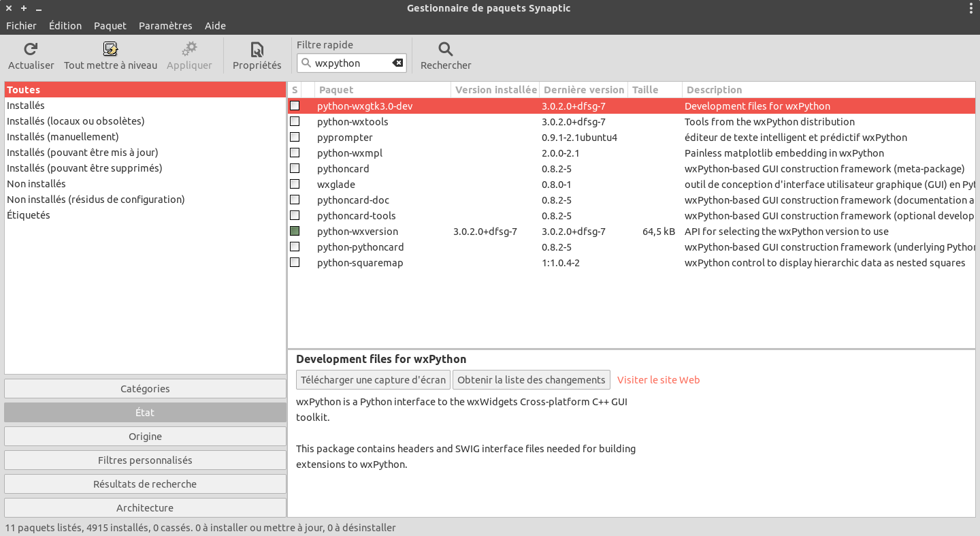Select the python-squaremap package name
This screenshot has height=536, width=980.
pos(360,263)
